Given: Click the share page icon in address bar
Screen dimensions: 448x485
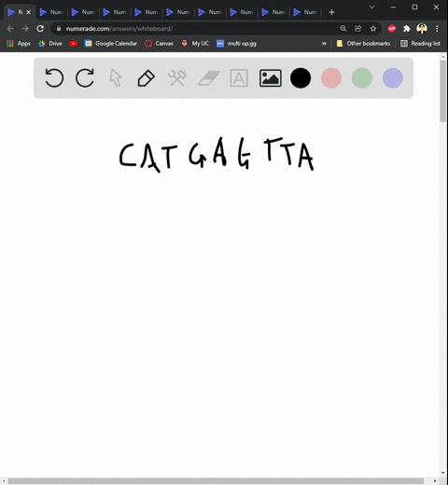Looking at the screenshot, I should (x=358, y=29).
